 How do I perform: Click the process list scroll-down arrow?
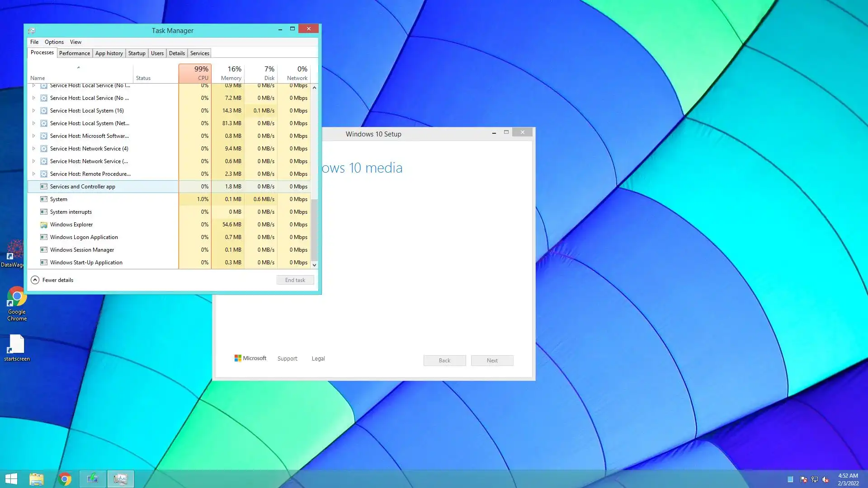[315, 265]
